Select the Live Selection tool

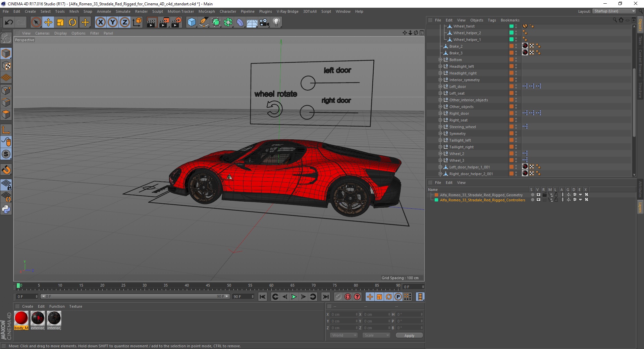tap(36, 22)
